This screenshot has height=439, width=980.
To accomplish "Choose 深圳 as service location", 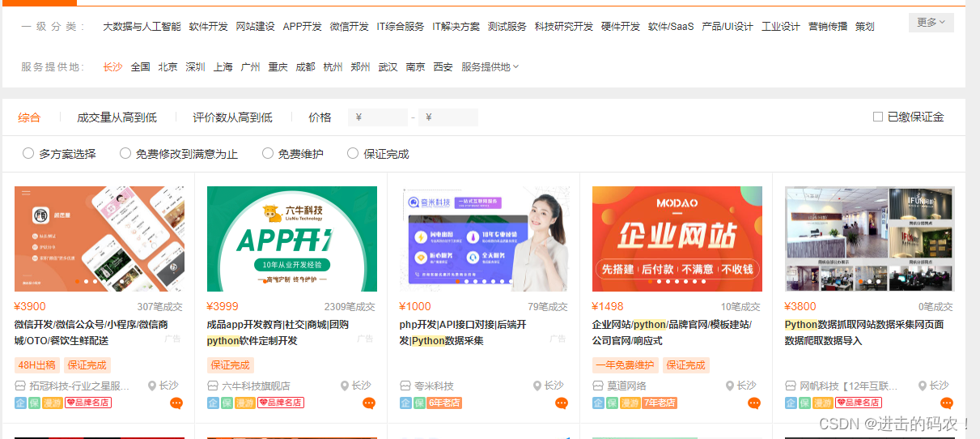I will pos(196,66).
